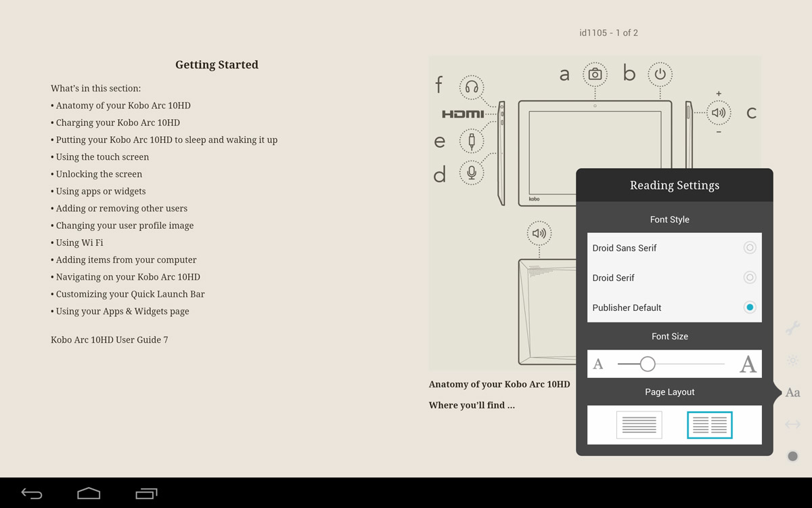
Task: Open the Android recent apps button
Action: click(146, 493)
